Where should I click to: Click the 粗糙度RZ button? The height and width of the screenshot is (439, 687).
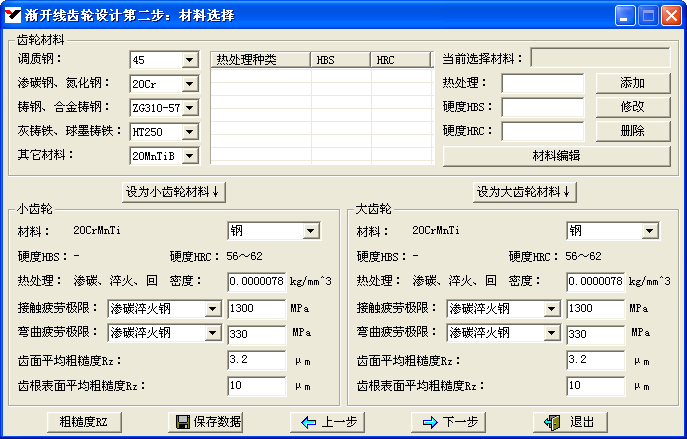pos(84,422)
